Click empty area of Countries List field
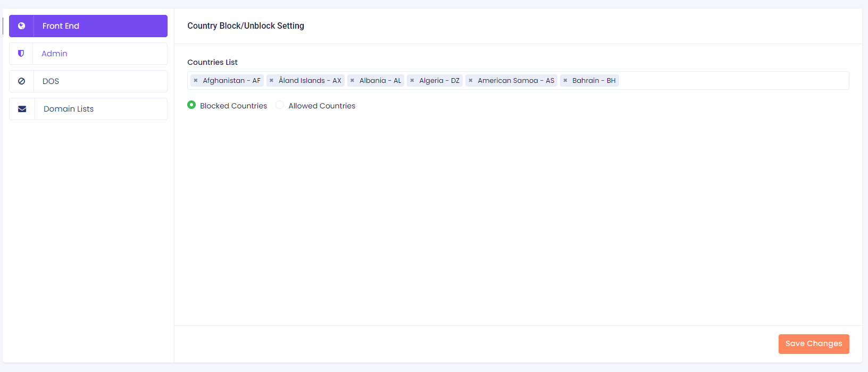Screen dimensions: 868x372 [x=734, y=81]
